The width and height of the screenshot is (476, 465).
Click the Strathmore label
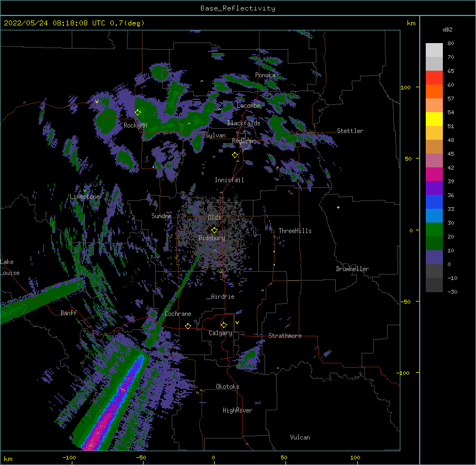285,336
